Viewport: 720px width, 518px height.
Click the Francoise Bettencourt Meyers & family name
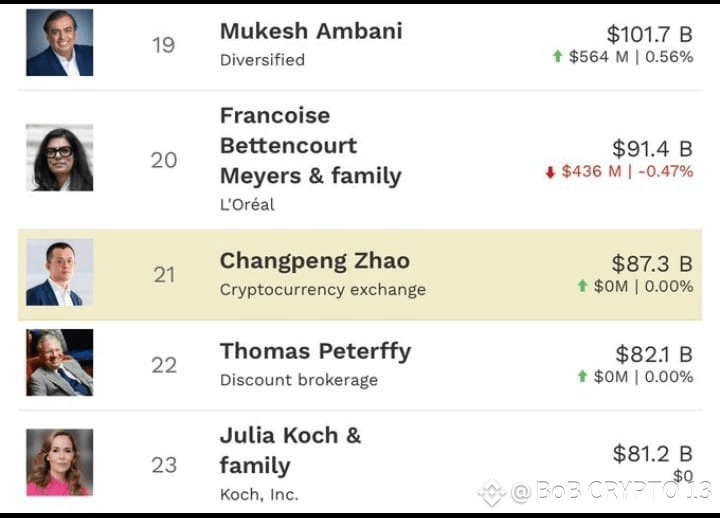coord(310,146)
